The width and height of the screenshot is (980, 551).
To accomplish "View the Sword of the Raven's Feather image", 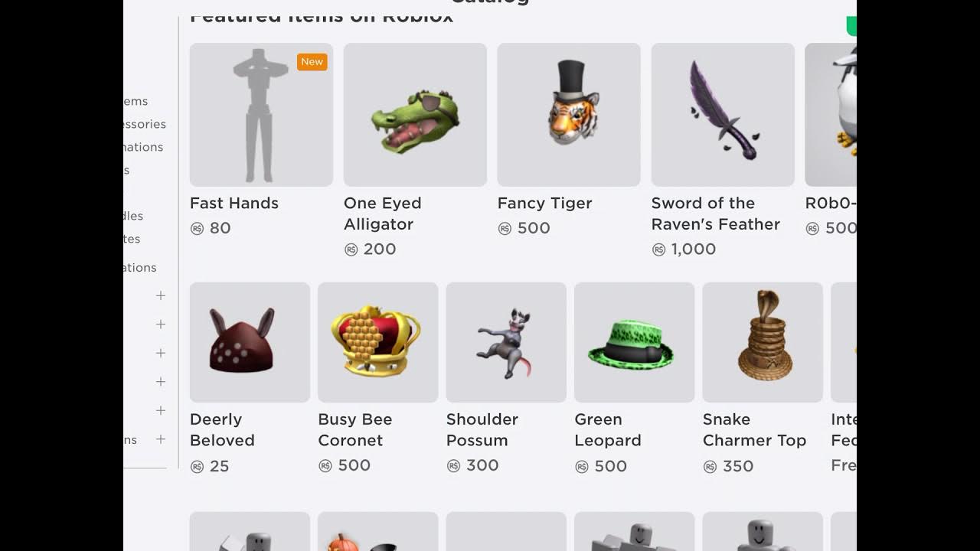I will [723, 115].
